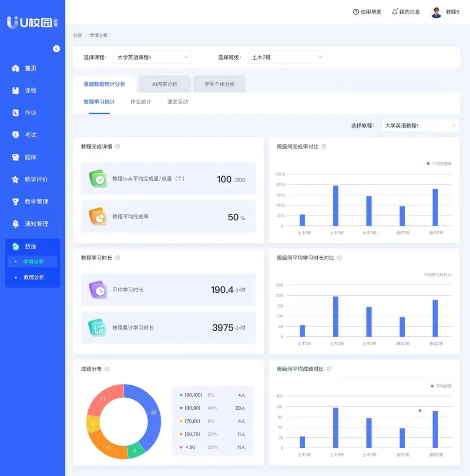
Task: Toggle 平均完成率 legend in completion chart
Action: pyautogui.click(x=439, y=164)
